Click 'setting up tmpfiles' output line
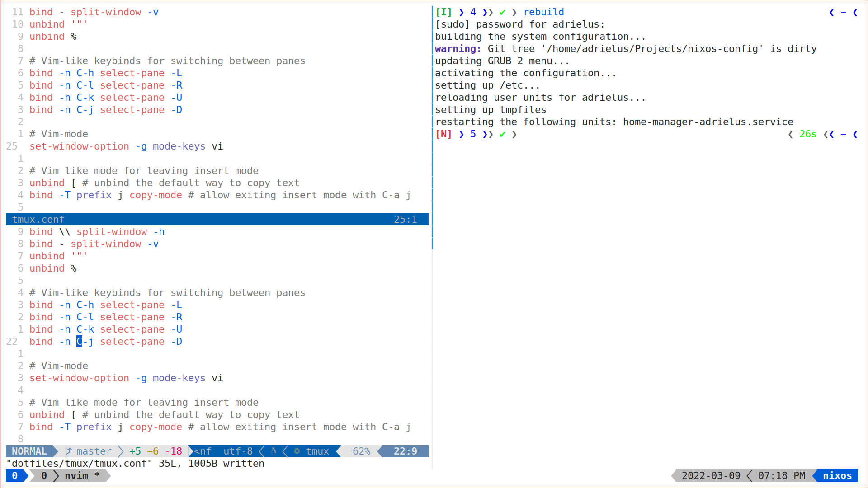This screenshot has height=488, width=868. (491, 110)
